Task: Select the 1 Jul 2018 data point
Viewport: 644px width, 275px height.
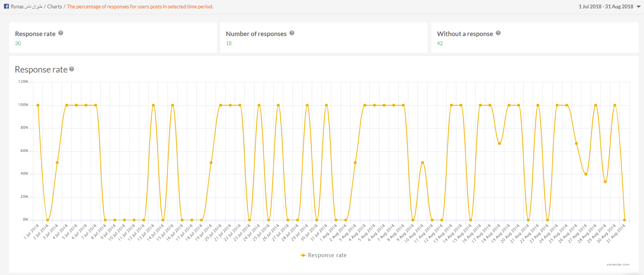Action: click(x=38, y=105)
